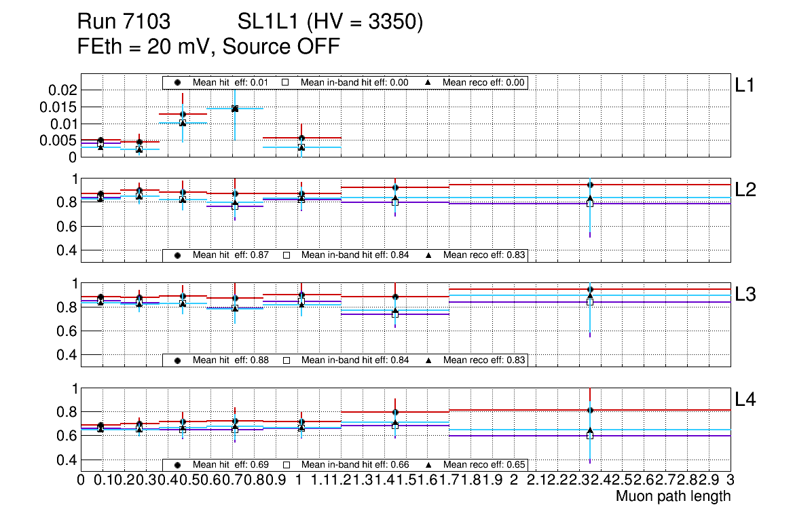Select the 'Mean hit eff: 0.87' legend entry
Screen dimensions: 812x524
pyautogui.click(x=231, y=255)
